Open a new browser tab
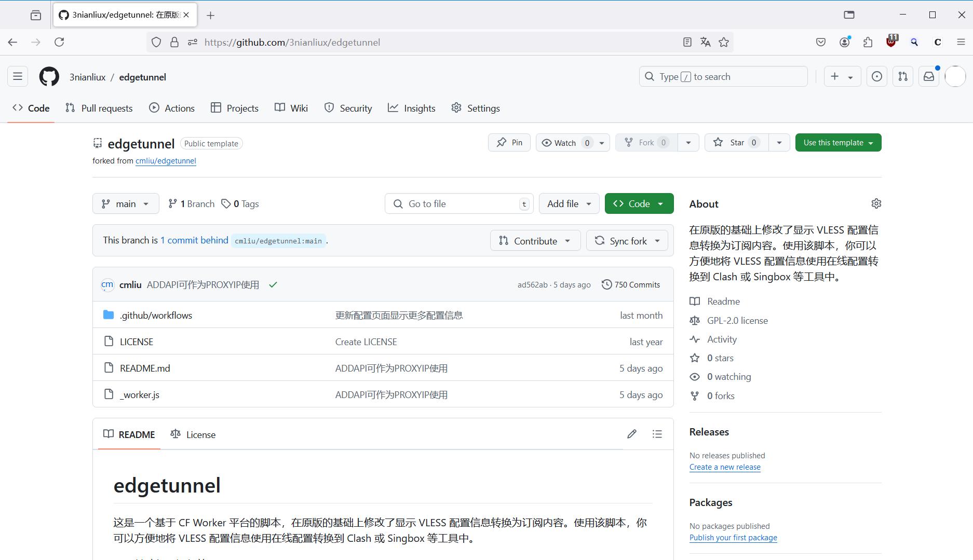 210,15
